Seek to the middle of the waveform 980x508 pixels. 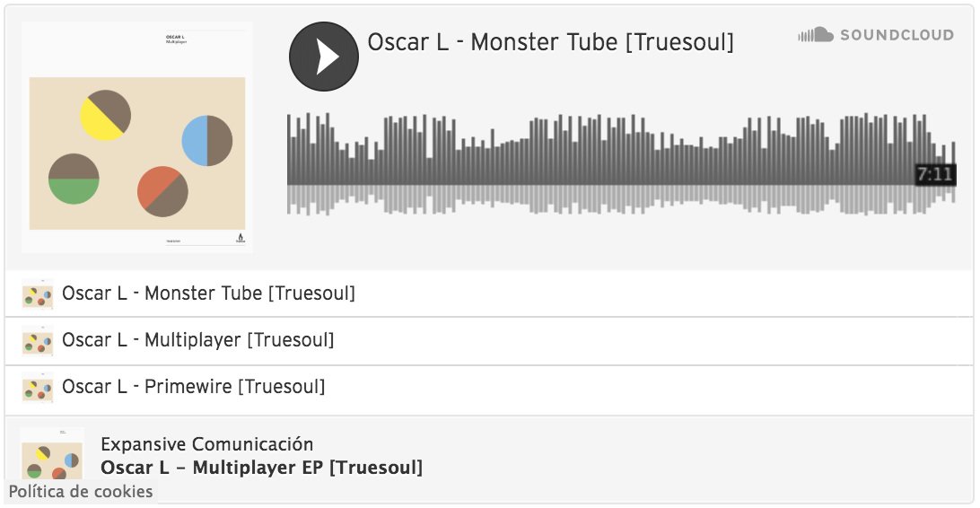621,165
